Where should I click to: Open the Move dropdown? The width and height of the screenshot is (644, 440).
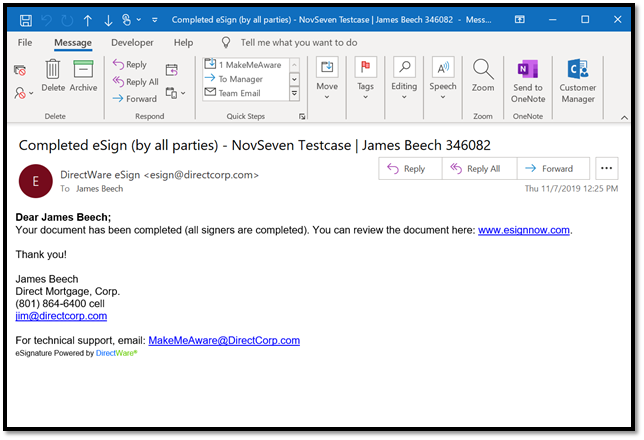pos(327,78)
